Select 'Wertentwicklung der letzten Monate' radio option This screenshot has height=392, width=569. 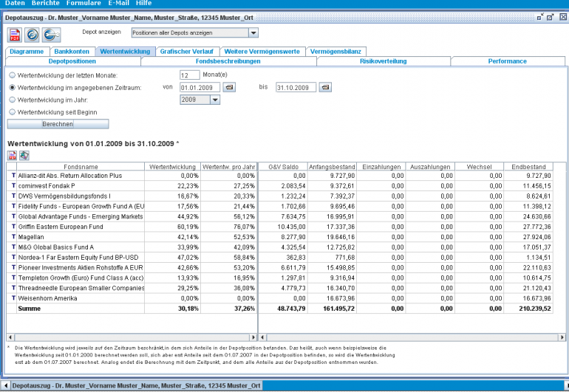point(12,75)
